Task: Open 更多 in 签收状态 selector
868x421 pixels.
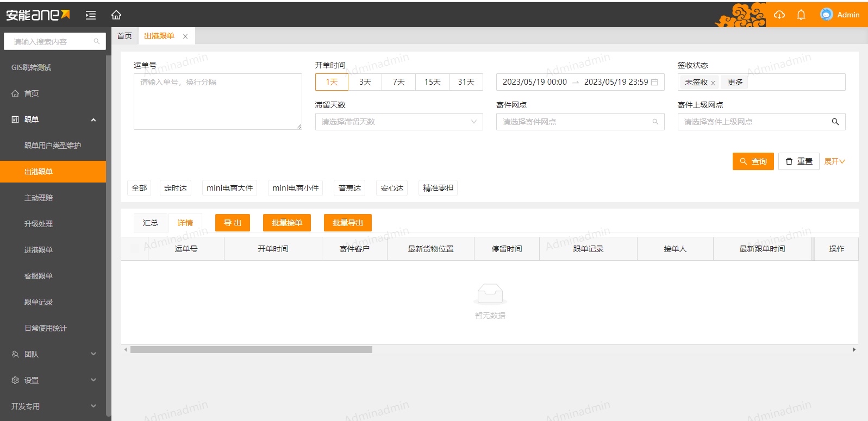Action: pos(735,82)
